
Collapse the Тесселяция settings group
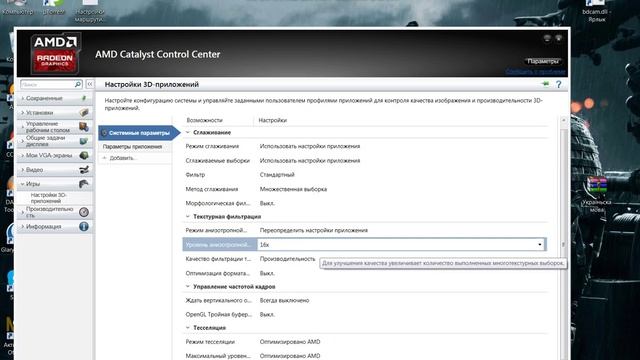[x=188, y=328]
